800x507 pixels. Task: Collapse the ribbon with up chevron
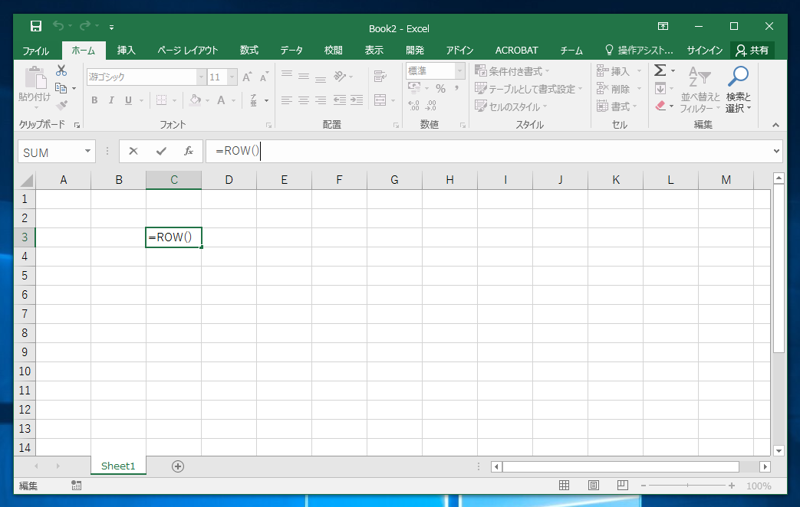pos(776,125)
